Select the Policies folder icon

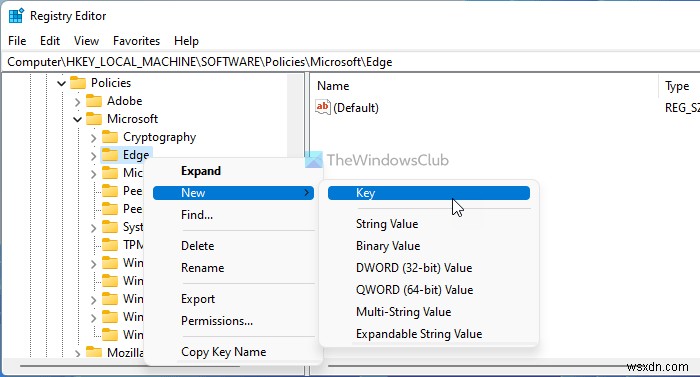[x=78, y=83]
